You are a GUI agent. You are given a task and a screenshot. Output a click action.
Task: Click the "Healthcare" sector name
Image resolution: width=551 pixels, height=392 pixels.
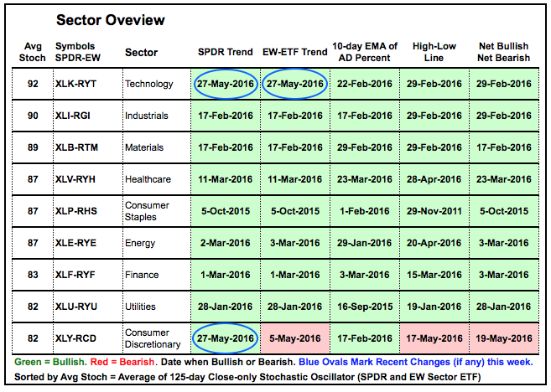[148, 179]
